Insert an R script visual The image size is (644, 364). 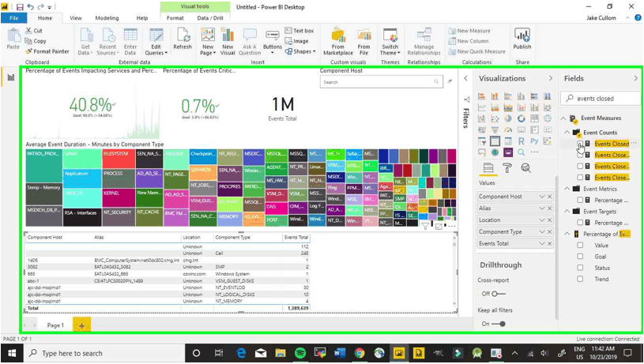[522, 141]
